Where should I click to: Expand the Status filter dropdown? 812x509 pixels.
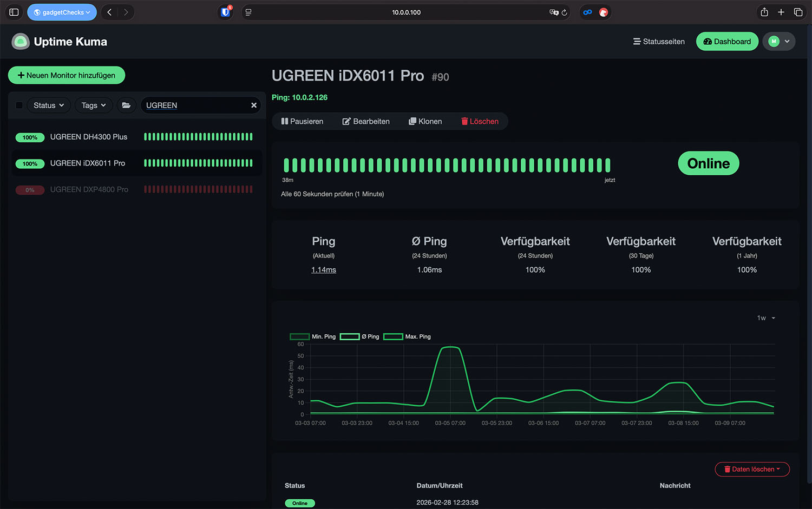coord(49,105)
